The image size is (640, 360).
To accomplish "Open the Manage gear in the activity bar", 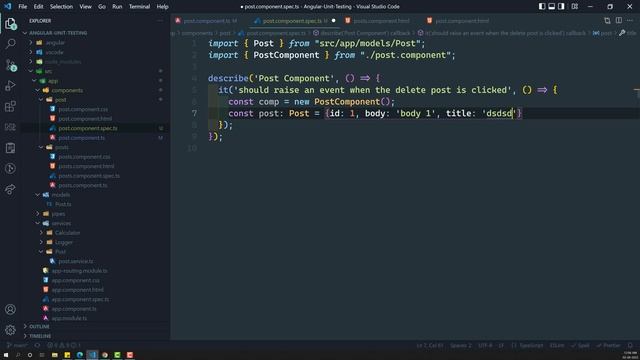I will pyautogui.click(x=11, y=330).
